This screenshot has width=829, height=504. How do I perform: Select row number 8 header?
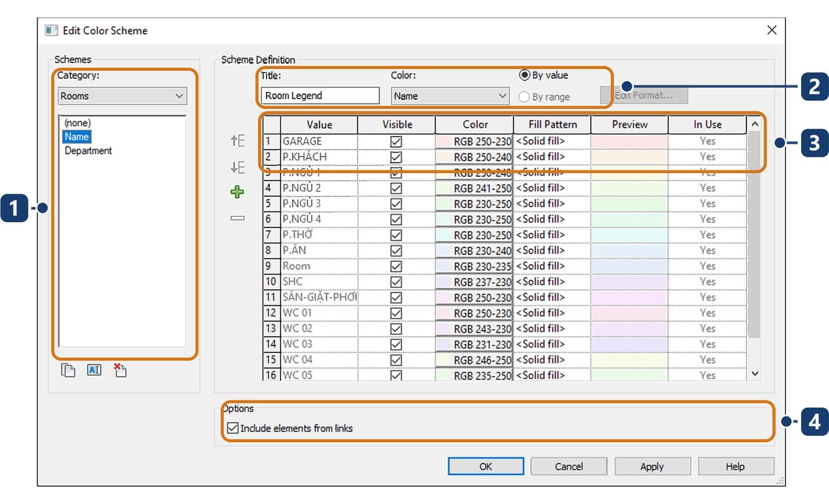pyautogui.click(x=271, y=251)
